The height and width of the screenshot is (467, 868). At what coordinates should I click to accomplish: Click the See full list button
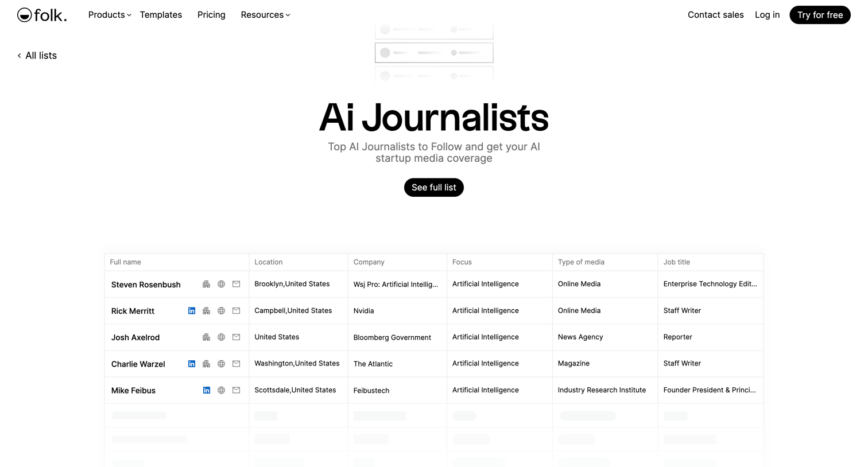pos(434,188)
